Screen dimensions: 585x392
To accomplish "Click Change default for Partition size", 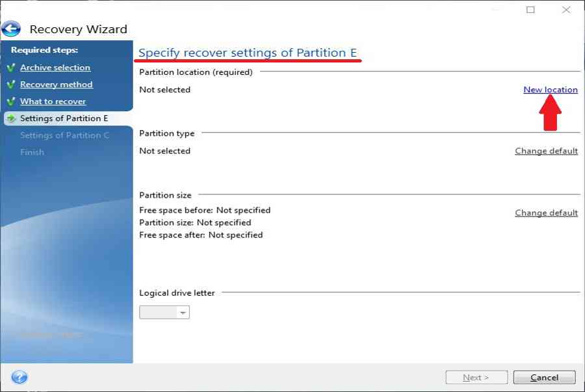I will 546,213.
